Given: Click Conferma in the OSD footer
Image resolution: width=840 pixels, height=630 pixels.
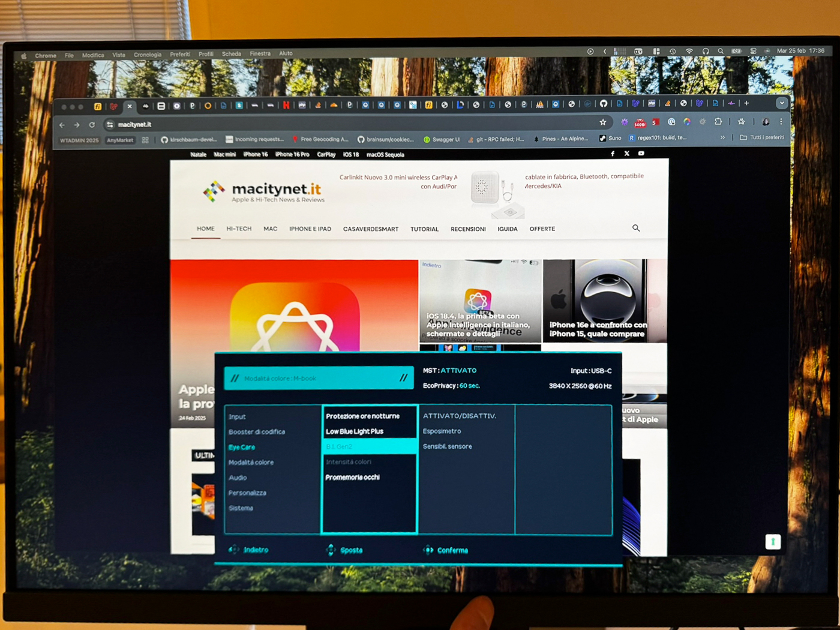Looking at the screenshot, I should (x=446, y=550).
